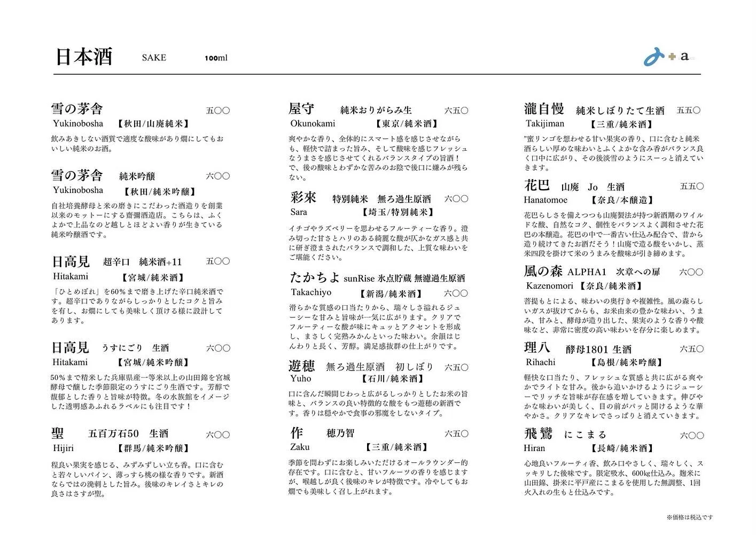This screenshot has height=535, width=756.
Task: Click the 100ml serving size label
Action: [216, 58]
